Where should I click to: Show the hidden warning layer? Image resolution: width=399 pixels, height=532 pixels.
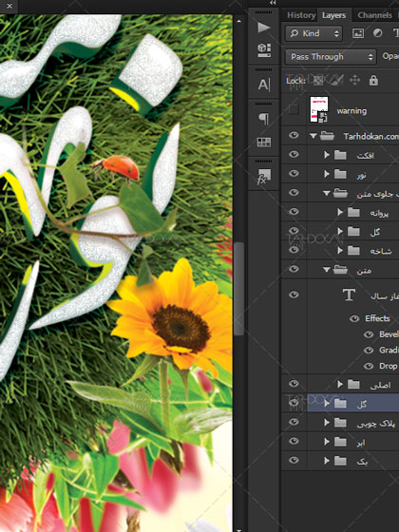pos(294,109)
